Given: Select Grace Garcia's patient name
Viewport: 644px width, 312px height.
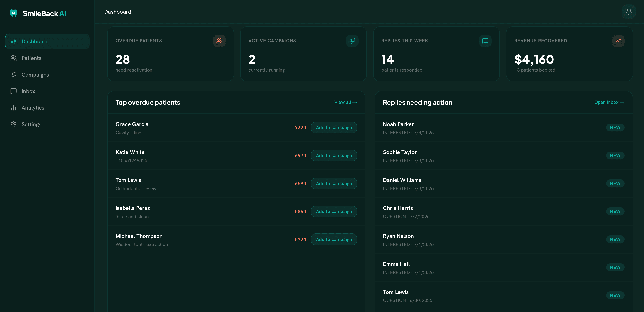Looking at the screenshot, I should click(x=132, y=124).
